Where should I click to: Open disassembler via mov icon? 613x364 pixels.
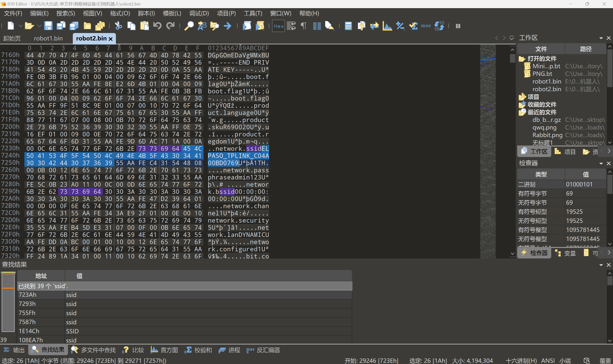(426, 26)
